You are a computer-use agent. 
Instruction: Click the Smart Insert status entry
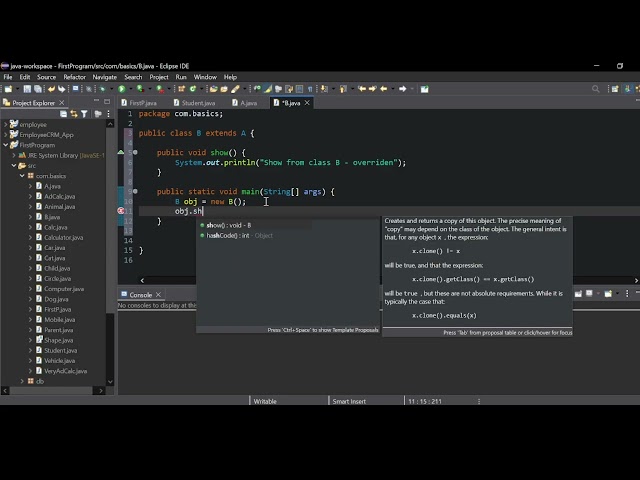pyautogui.click(x=349, y=401)
